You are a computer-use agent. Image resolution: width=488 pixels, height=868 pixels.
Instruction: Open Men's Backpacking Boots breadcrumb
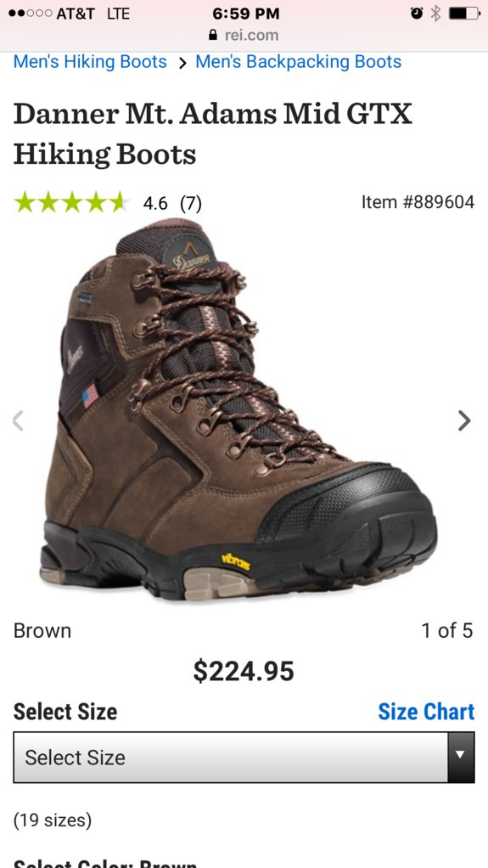tap(299, 61)
